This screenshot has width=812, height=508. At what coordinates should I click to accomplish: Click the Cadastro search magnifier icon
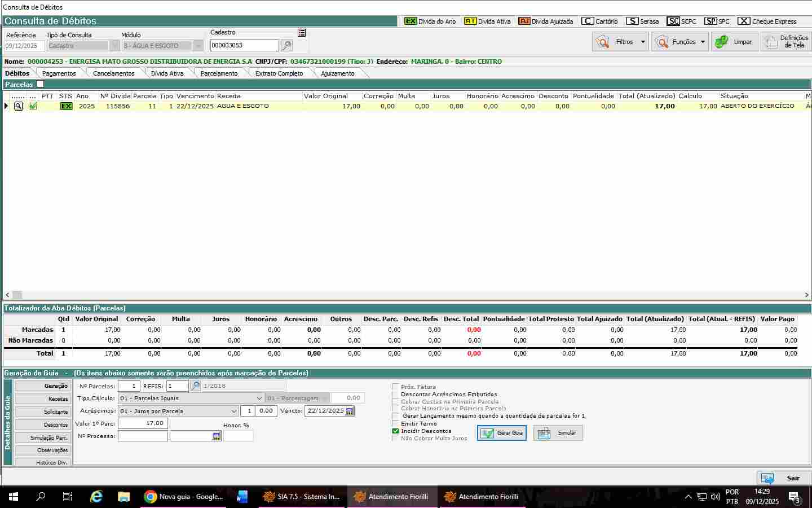click(x=286, y=46)
